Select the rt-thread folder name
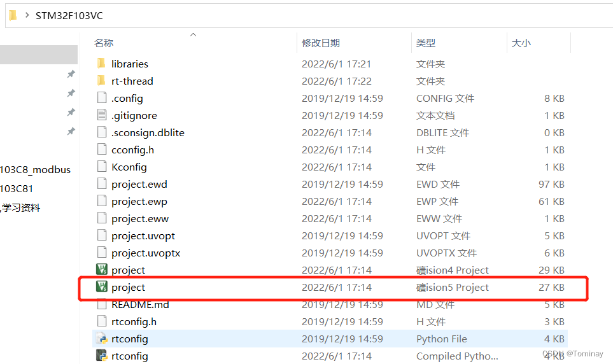 (x=132, y=81)
